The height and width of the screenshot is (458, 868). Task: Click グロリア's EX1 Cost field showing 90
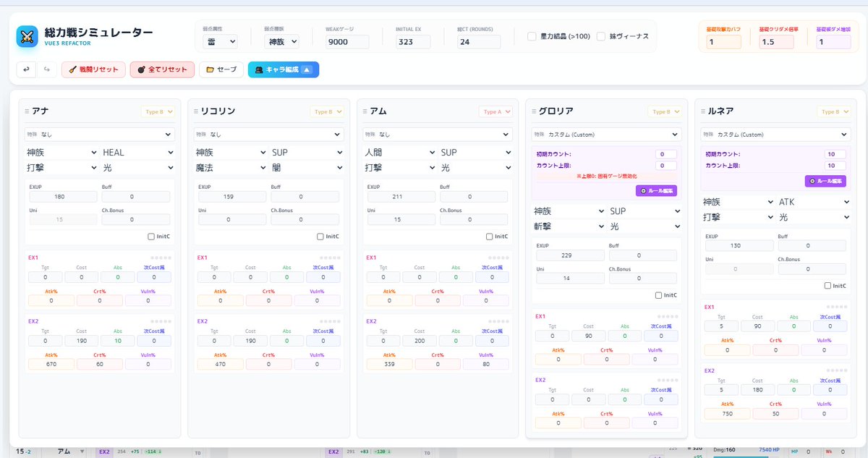tap(588, 336)
